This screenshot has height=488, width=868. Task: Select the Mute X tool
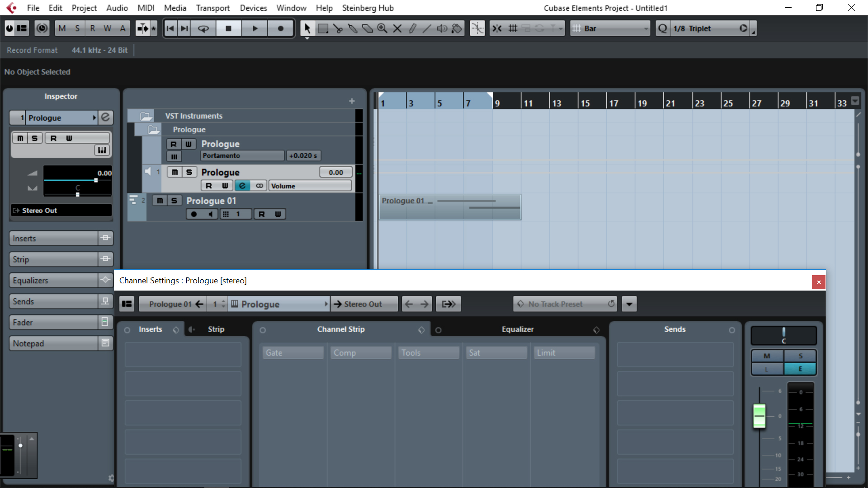(397, 28)
